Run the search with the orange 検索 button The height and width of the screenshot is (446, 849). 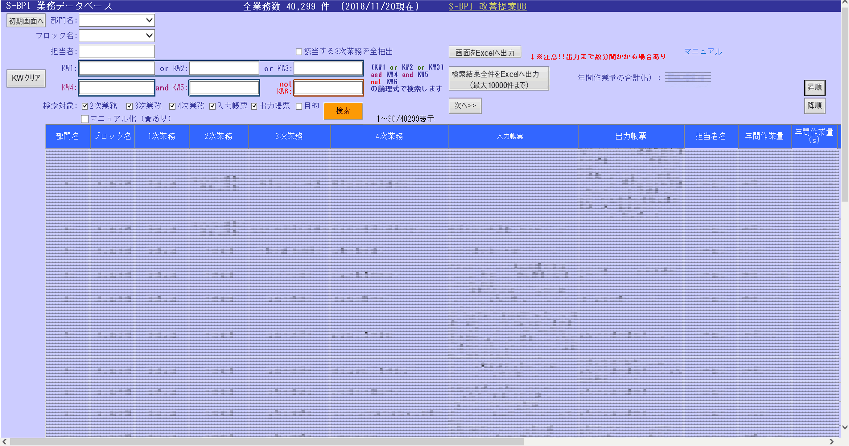click(343, 111)
